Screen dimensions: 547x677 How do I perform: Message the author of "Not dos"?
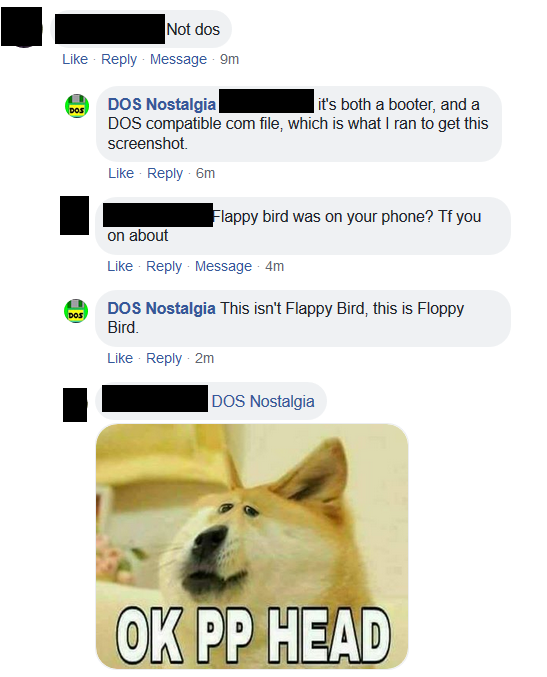(x=178, y=59)
